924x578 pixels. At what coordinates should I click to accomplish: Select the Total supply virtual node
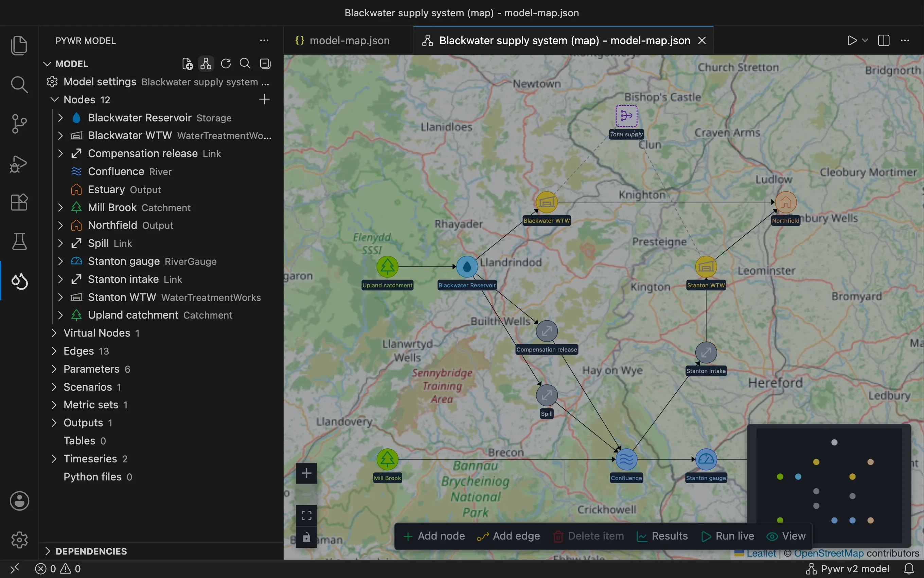[626, 116]
